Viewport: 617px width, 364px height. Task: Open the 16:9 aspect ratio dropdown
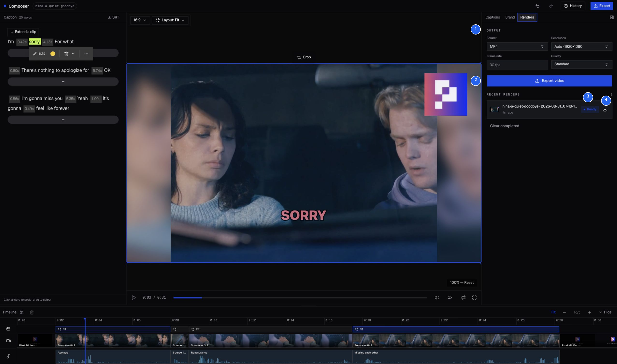click(140, 20)
